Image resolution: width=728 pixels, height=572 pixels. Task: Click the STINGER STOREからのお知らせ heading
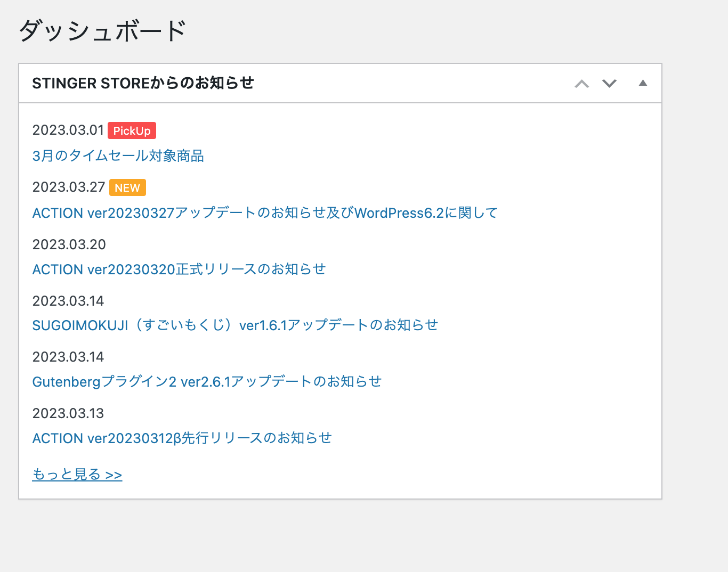pyautogui.click(x=143, y=83)
